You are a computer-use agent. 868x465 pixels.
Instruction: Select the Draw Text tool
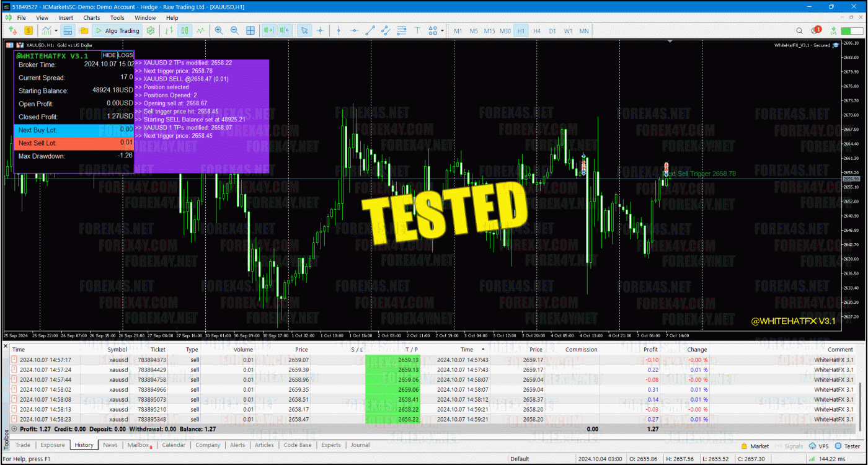pos(419,30)
